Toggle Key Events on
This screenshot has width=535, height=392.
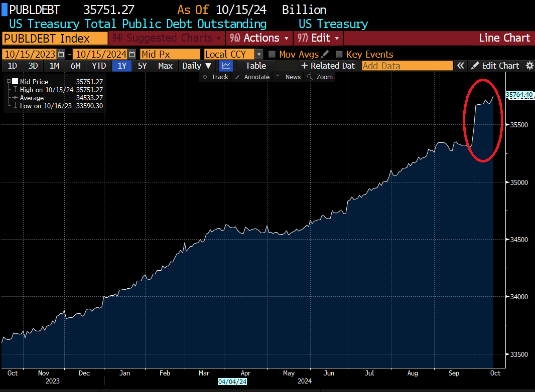[x=338, y=54]
